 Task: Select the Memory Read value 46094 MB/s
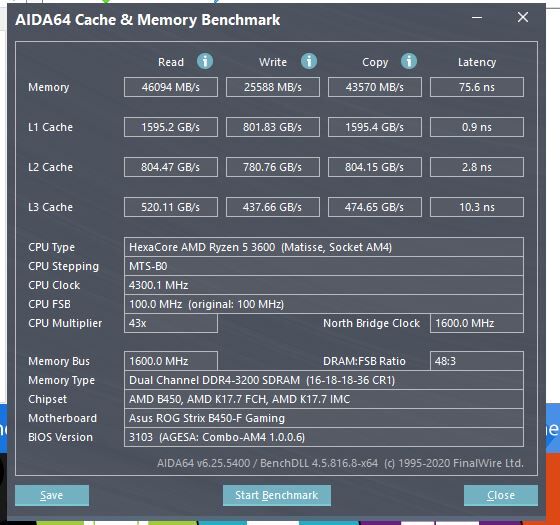click(171, 87)
